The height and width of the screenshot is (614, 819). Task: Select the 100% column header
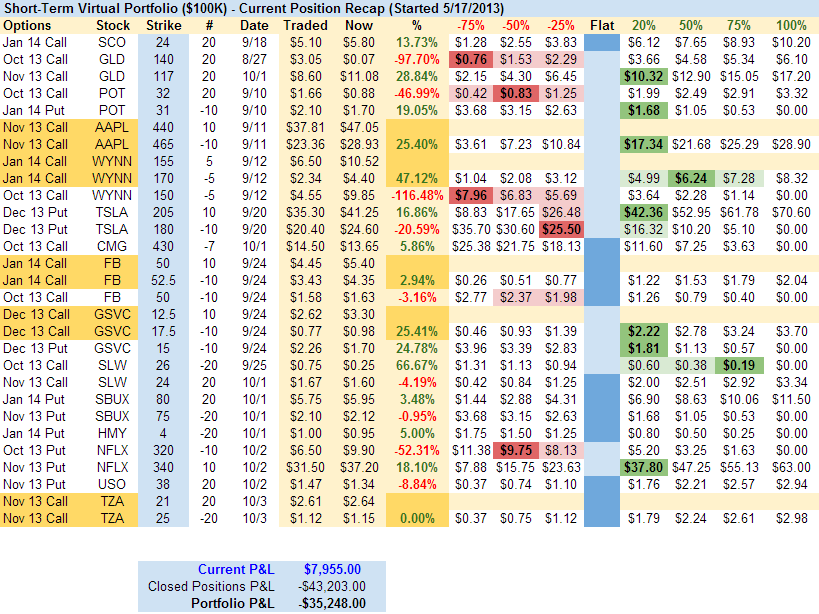click(x=791, y=24)
